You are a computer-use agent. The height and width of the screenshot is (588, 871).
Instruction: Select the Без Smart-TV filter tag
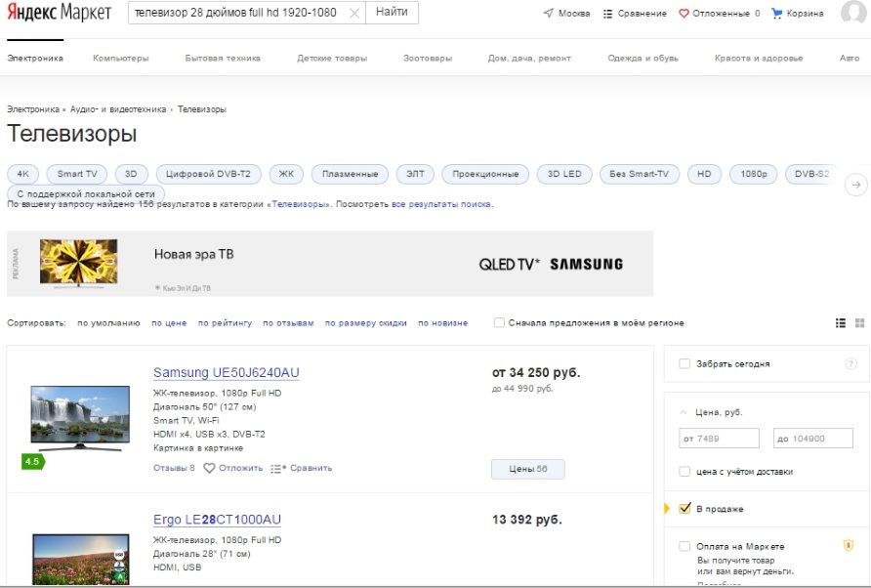coord(640,174)
